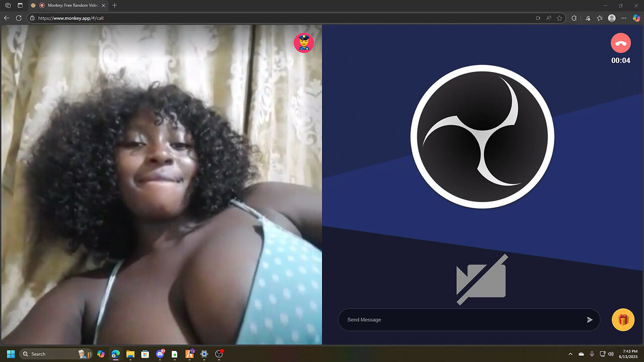This screenshot has width=644, height=362.
Task: Click the microphone tray icon
Action: point(592,354)
